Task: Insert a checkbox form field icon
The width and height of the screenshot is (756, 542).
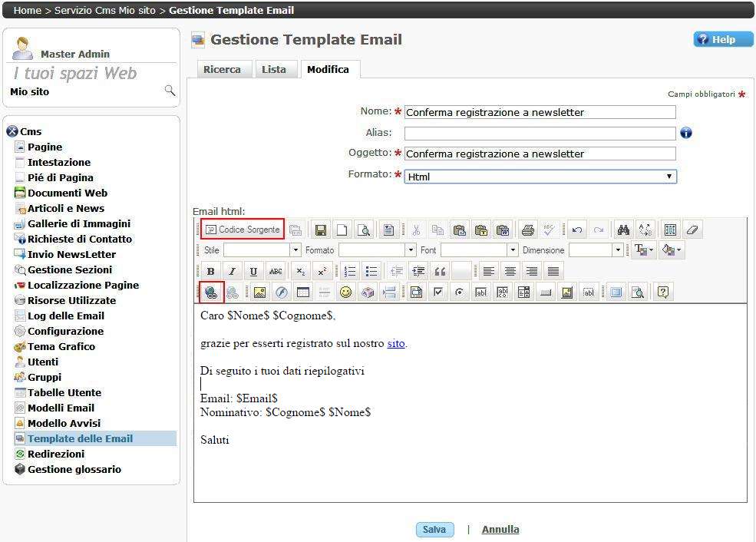Action: (x=437, y=292)
